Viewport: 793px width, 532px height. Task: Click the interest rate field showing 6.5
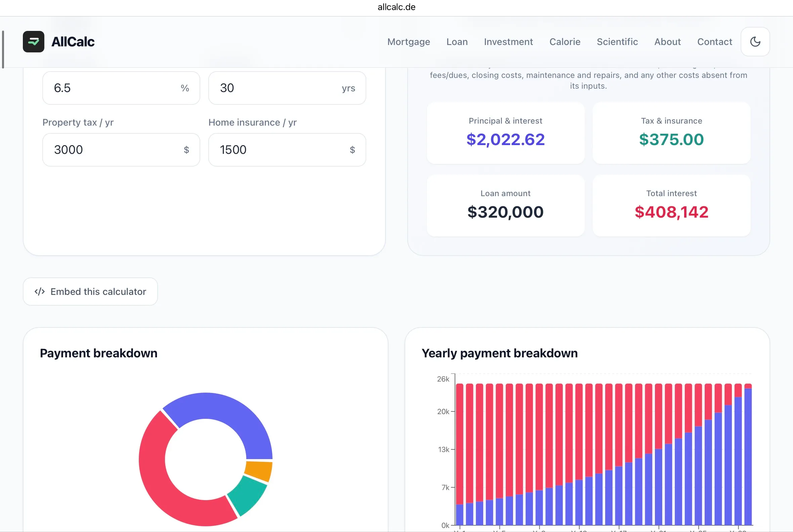[x=121, y=88]
